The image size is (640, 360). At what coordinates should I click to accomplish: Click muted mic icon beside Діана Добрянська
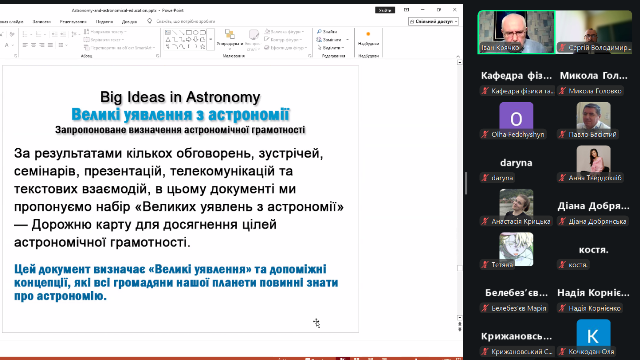(562, 221)
